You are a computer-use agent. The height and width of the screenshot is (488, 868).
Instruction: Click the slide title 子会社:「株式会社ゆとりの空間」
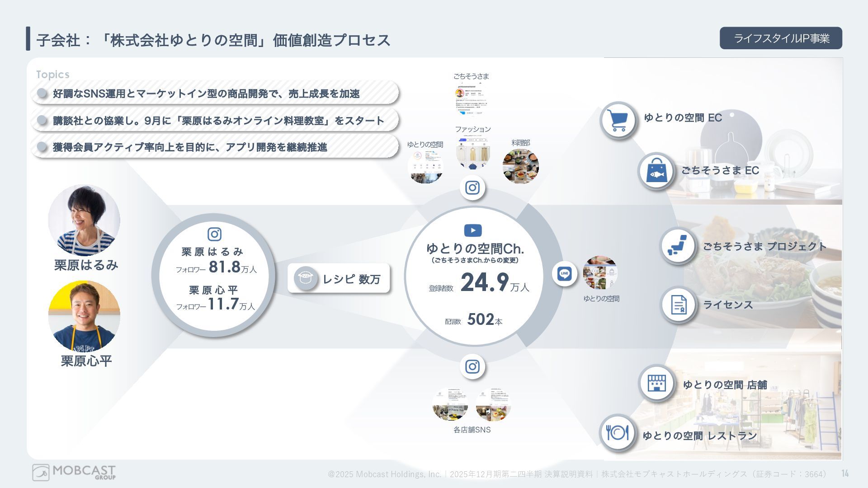click(213, 40)
